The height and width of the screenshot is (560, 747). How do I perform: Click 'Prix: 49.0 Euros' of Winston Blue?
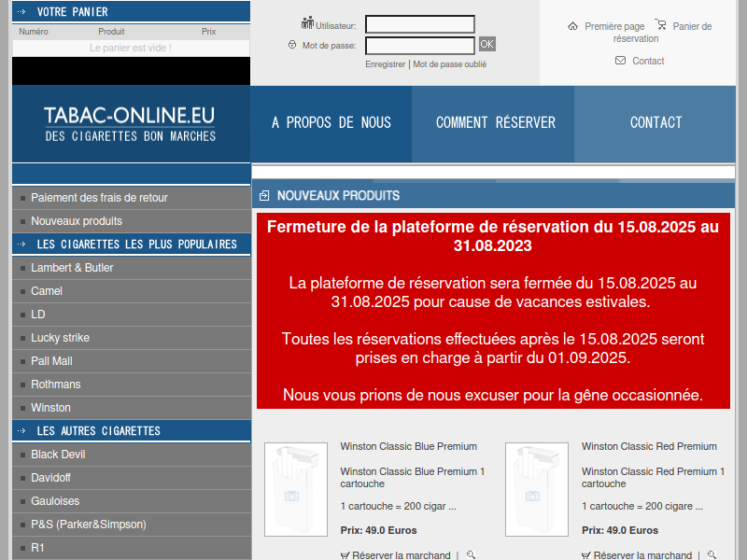(378, 530)
